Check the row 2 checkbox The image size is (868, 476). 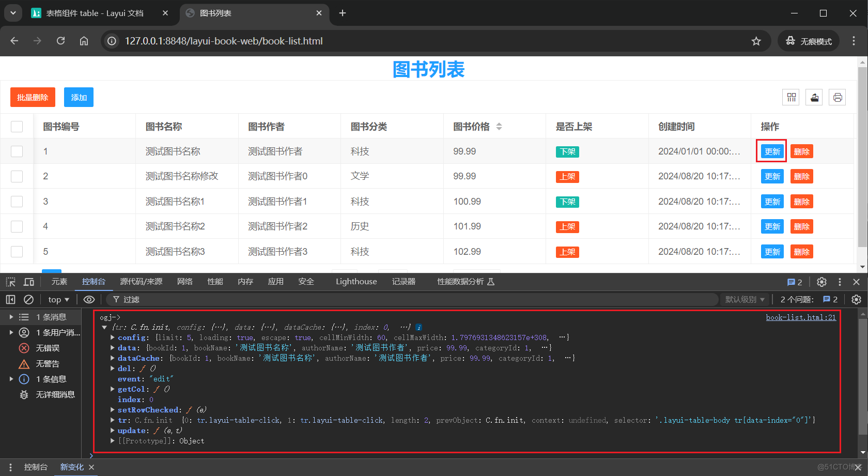point(17,176)
